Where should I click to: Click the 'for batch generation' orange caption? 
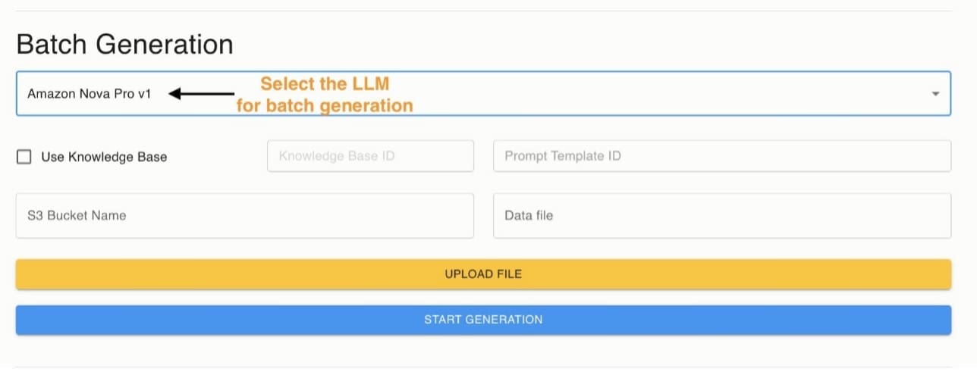[x=325, y=105]
